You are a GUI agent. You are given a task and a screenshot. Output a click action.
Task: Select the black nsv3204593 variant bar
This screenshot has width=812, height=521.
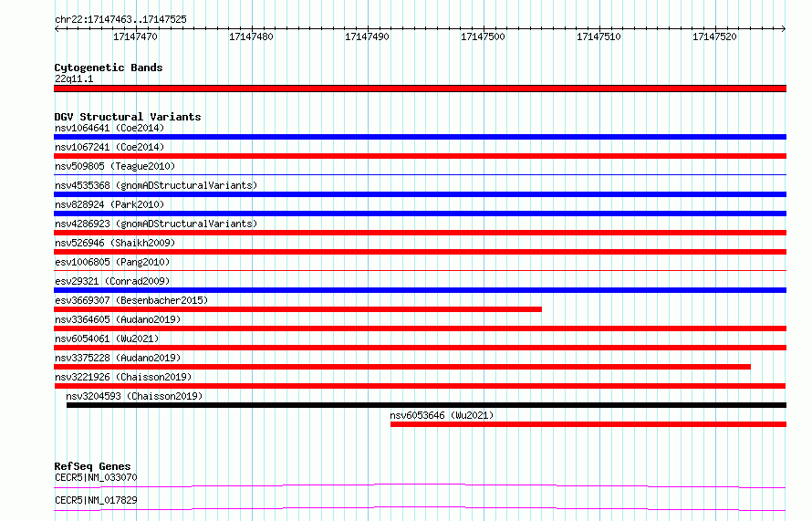pyautogui.click(x=426, y=405)
